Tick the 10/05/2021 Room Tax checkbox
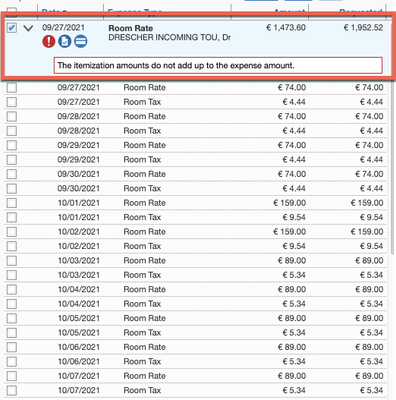The height and width of the screenshot is (400, 396). point(12,333)
